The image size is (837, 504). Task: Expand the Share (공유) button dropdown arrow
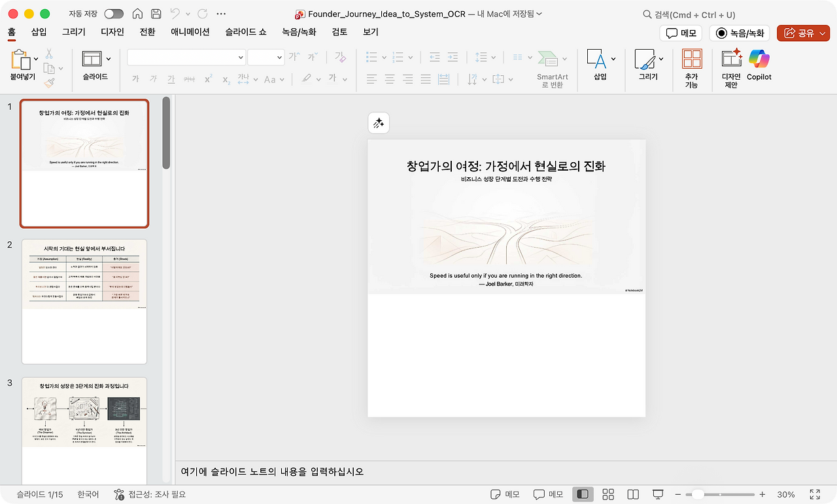(x=823, y=33)
